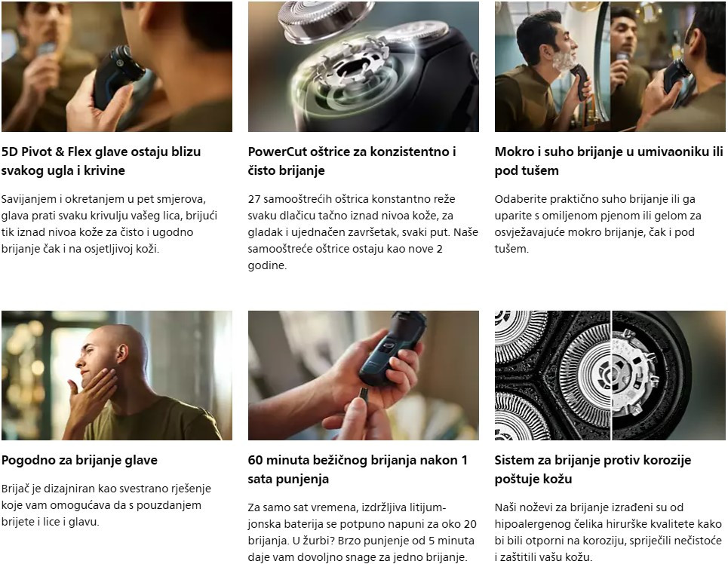This screenshot has width=728, height=564.
Task: Click heading 'Mokro i suho brijanje u umivaoniku'
Action: (609, 152)
